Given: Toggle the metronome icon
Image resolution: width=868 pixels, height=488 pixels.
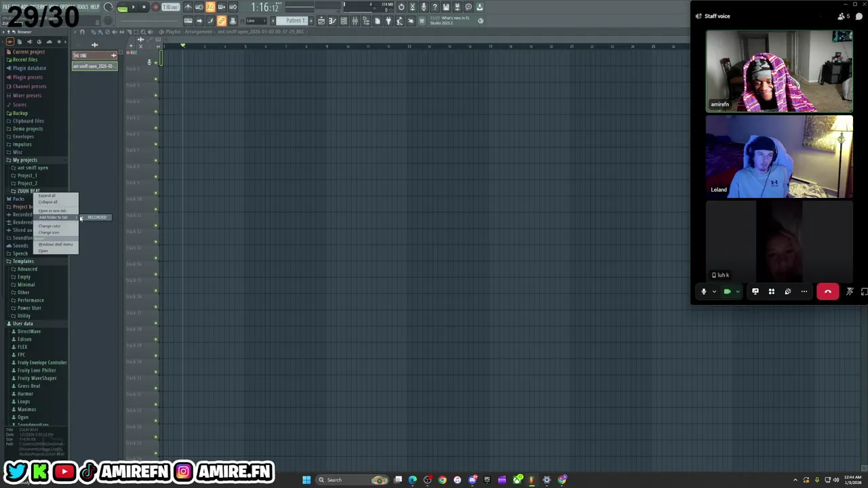Looking at the screenshot, I should [x=188, y=7].
